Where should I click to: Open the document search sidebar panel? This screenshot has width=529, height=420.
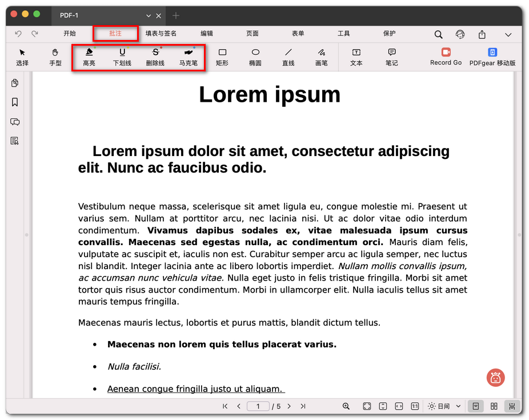click(15, 141)
